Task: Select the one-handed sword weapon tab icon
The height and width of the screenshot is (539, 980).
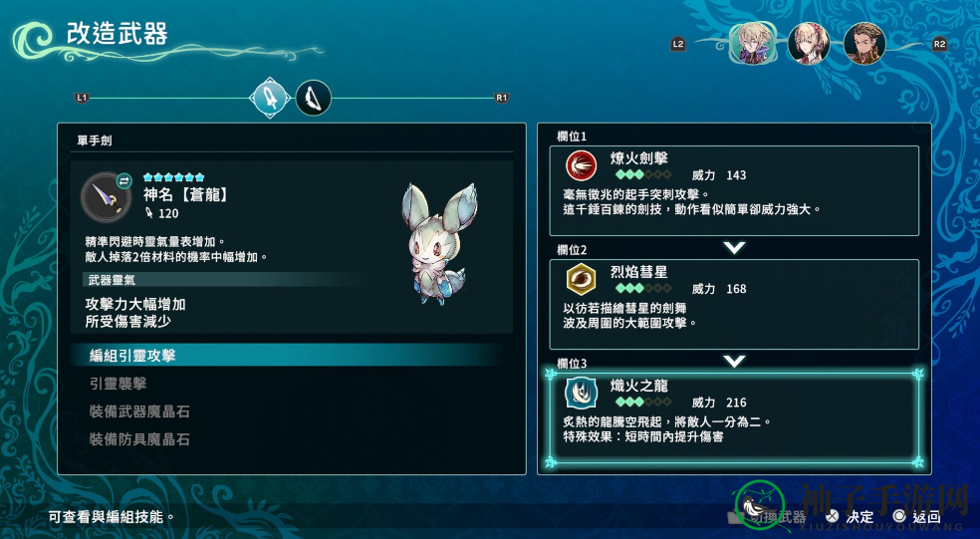Action: pos(270,98)
